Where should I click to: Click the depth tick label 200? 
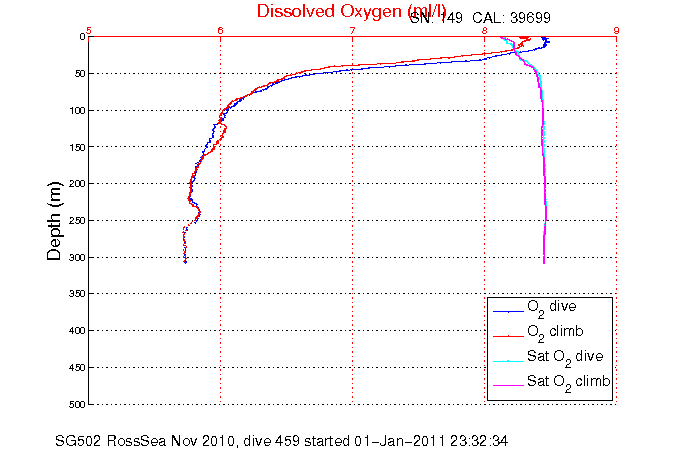click(77, 184)
